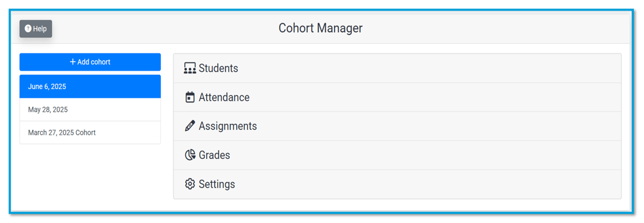
Task: Expand the Students section
Action: coord(397,68)
